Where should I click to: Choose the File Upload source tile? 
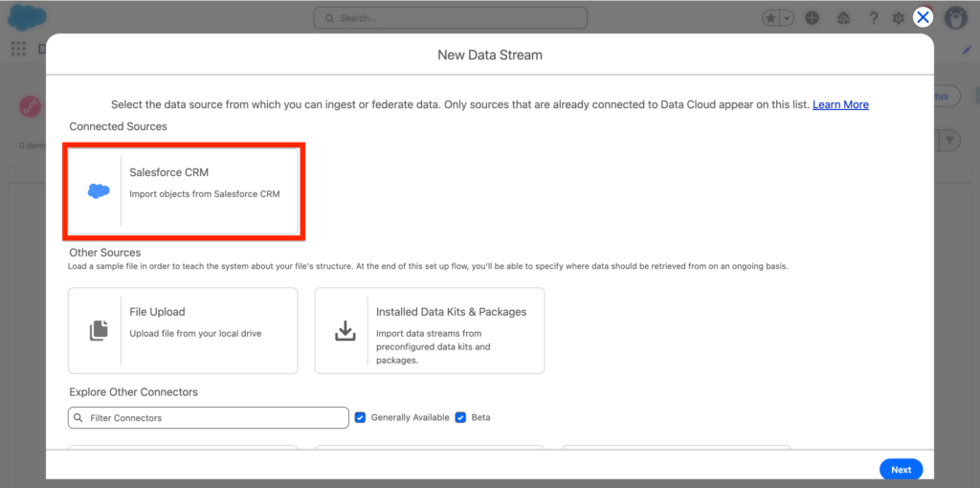click(x=183, y=330)
